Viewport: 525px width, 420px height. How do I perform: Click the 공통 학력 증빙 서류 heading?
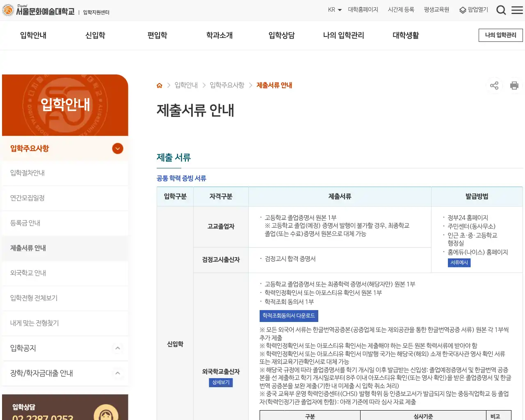click(181, 178)
